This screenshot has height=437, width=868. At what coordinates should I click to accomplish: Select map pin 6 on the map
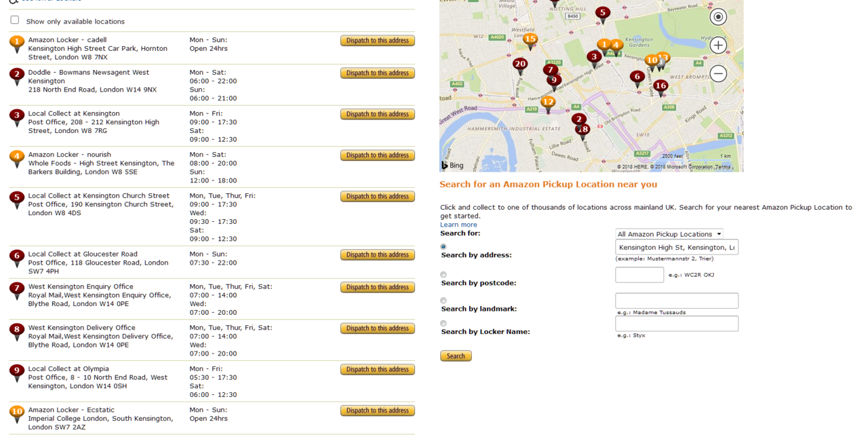637,79
